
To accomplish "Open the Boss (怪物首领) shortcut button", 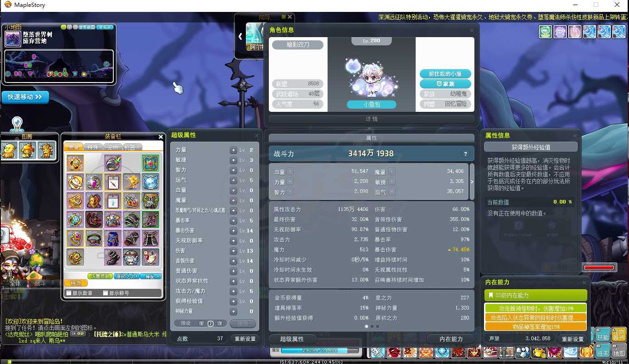I will (x=619, y=334).
